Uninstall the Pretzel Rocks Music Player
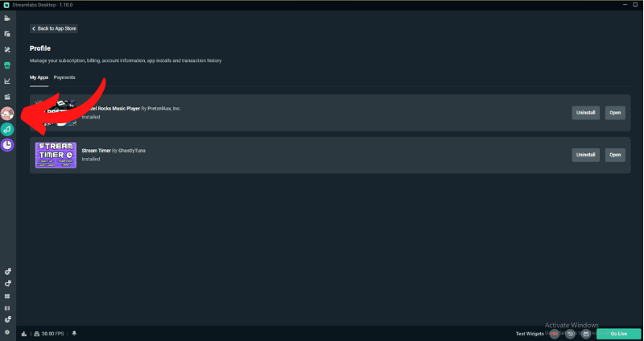Viewport: 644px width, 341px height. tap(585, 113)
